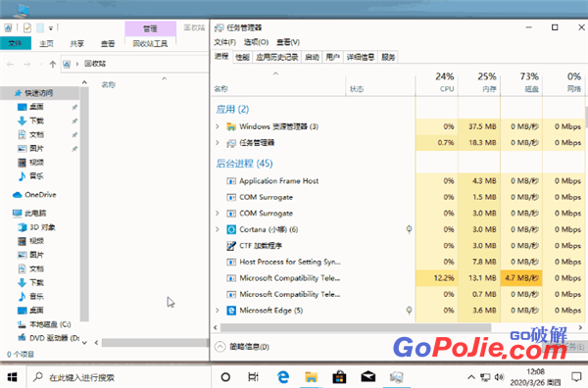The image size is (588, 388).
Task: Open Cortana circle on taskbar
Action: (225, 377)
